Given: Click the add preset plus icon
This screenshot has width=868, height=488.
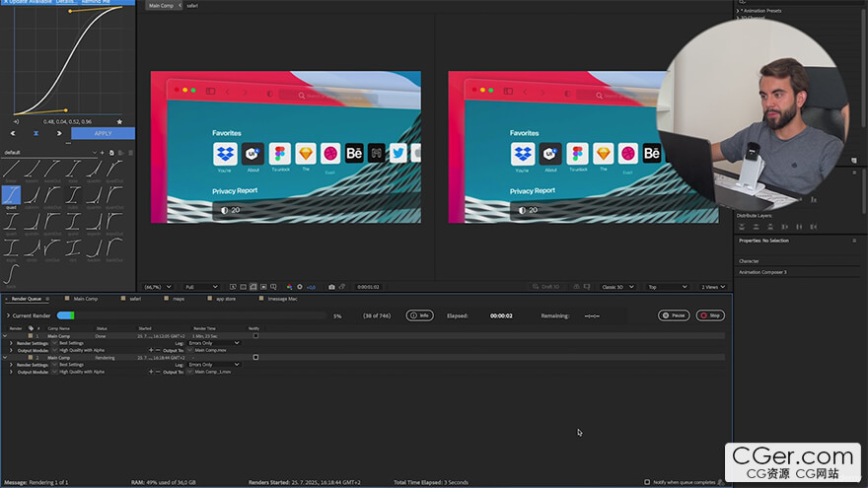Looking at the screenshot, I should (x=102, y=153).
